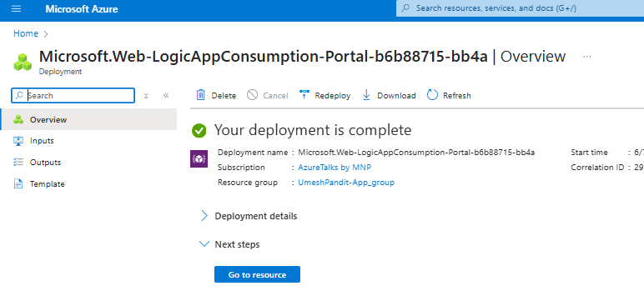Click the Download arrow icon
This screenshot has width=644, height=301.
366,95
